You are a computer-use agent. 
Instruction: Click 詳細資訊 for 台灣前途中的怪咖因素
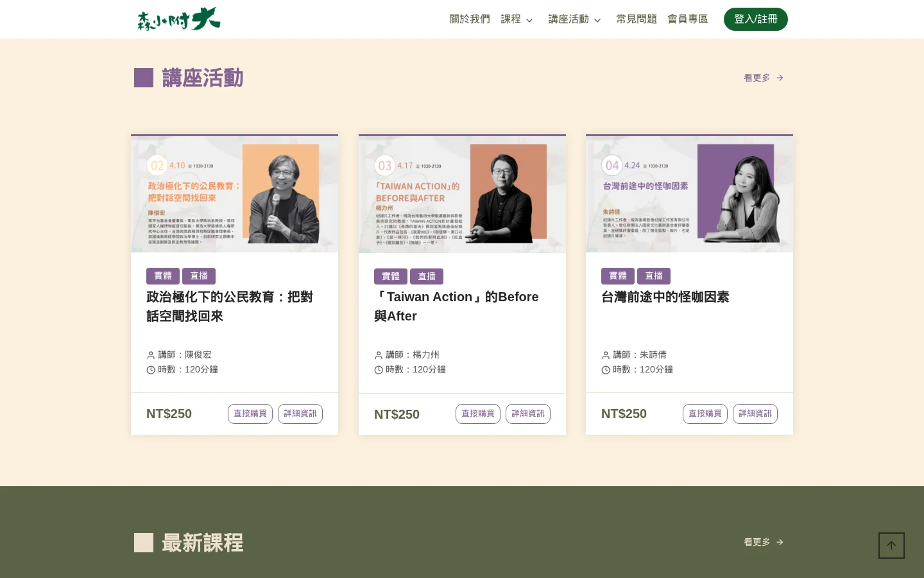pyautogui.click(x=755, y=414)
